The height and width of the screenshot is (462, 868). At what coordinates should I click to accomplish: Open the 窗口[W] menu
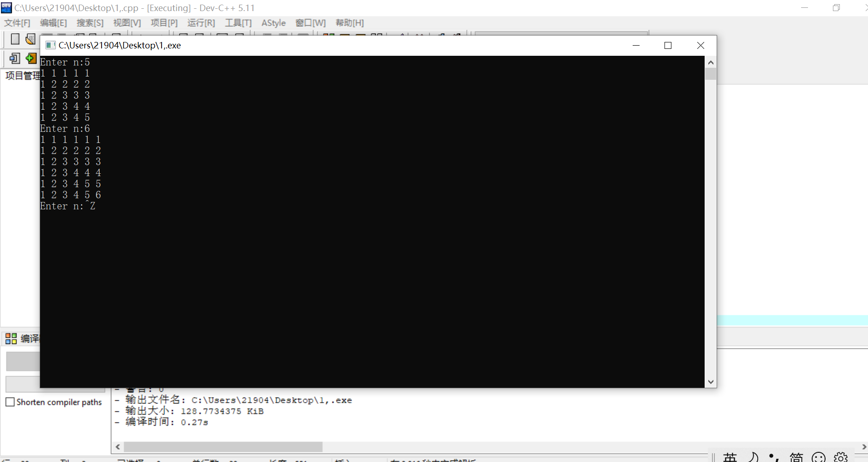coord(311,23)
